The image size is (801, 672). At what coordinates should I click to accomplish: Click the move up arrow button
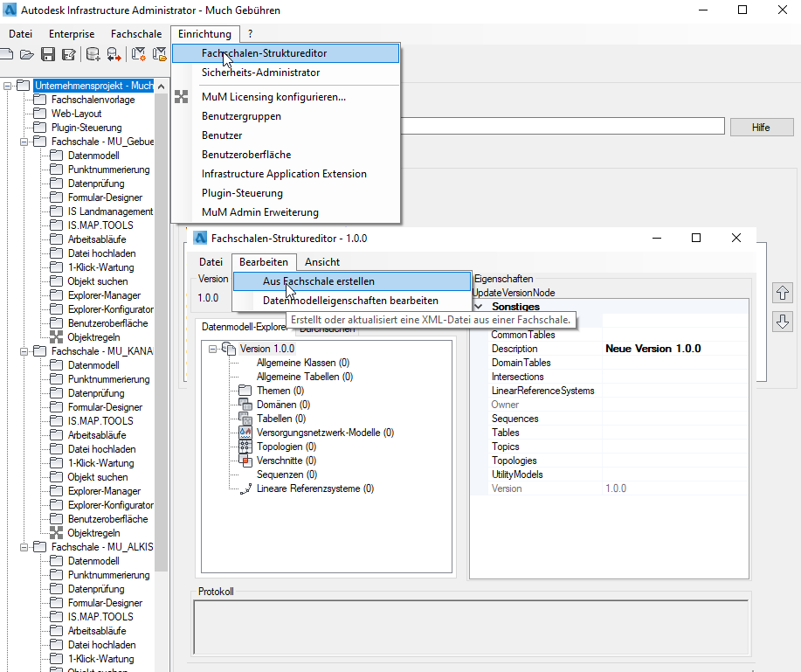783,293
